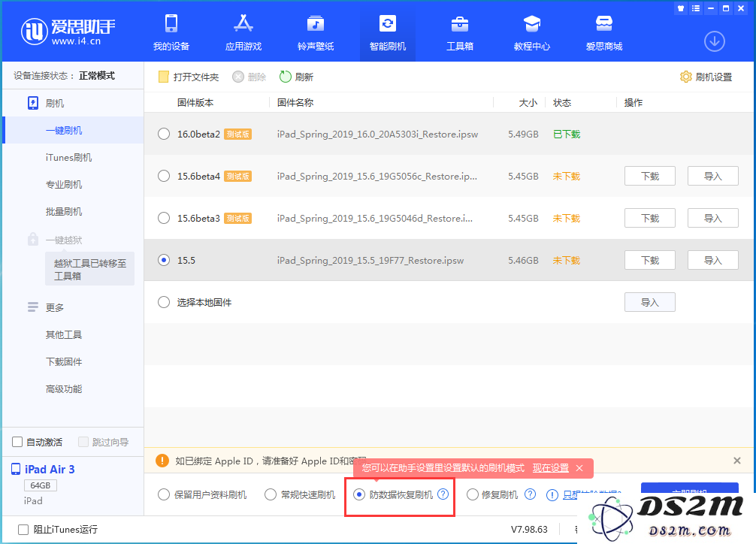
Task: Refresh firmware list with 刷新
Action: [296, 77]
